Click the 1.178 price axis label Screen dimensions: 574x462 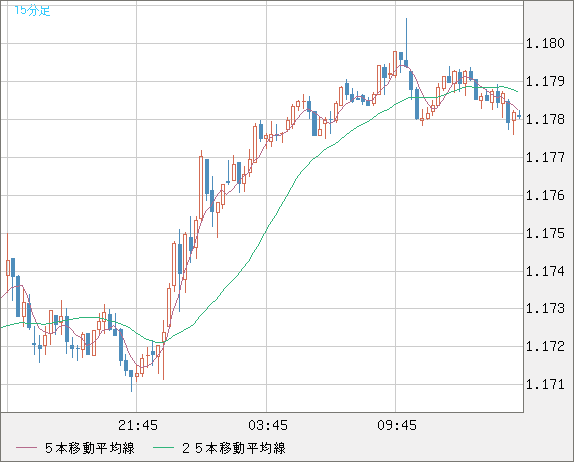click(x=545, y=119)
